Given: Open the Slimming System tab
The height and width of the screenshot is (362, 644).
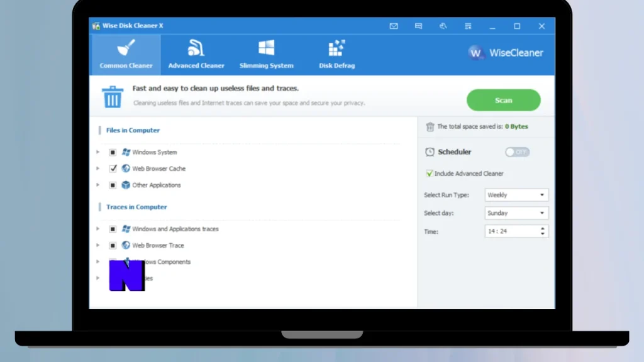Looking at the screenshot, I should [x=267, y=55].
